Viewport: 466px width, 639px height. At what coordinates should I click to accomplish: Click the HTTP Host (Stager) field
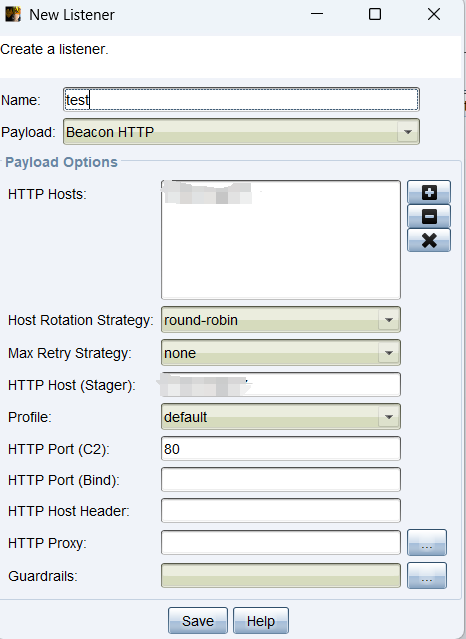pos(281,385)
